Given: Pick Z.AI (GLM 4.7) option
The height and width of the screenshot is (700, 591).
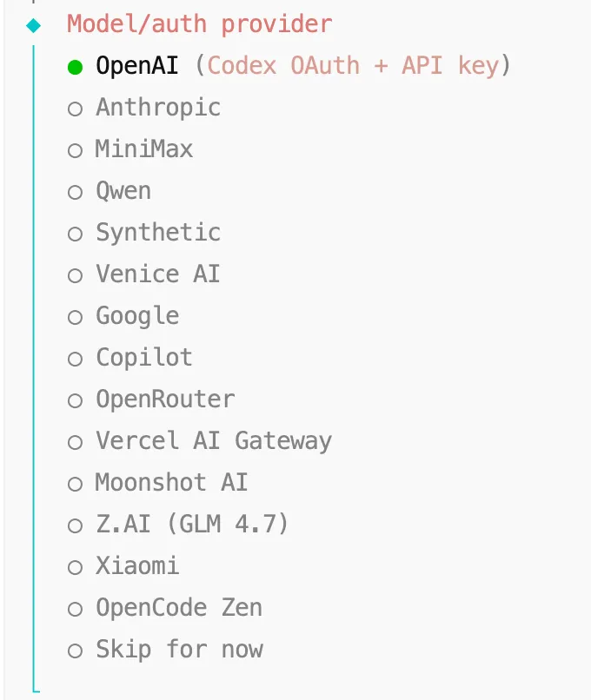Looking at the screenshot, I should tap(76, 525).
